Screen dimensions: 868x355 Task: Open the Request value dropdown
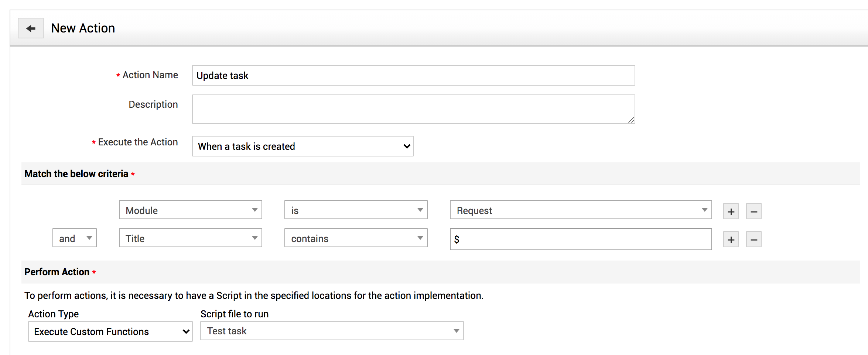[580, 210]
